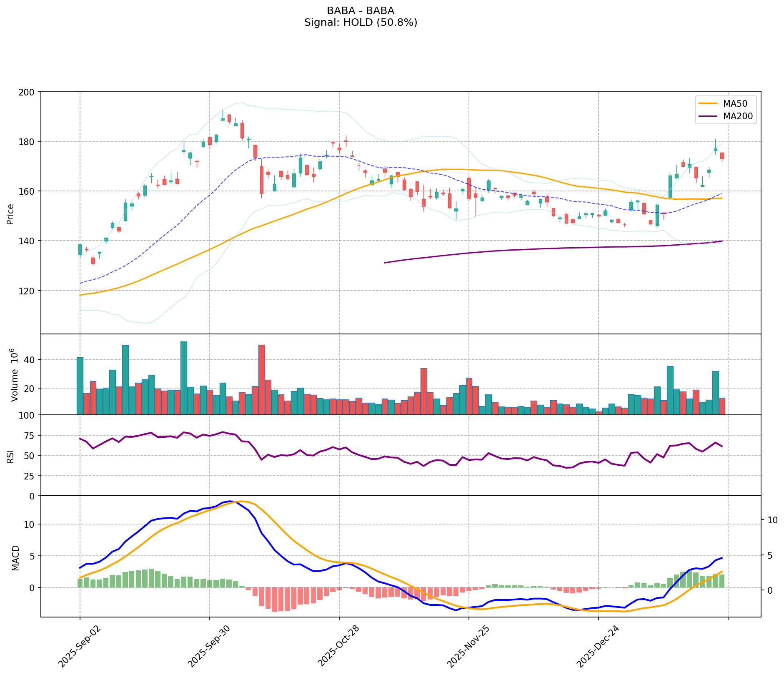Click the MA200 legend label
The height and width of the screenshot is (675, 784).
(x=738, y=117)
